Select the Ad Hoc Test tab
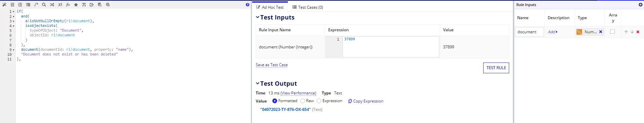This screenshot has width=644, height=123. (x=270, y=7)
